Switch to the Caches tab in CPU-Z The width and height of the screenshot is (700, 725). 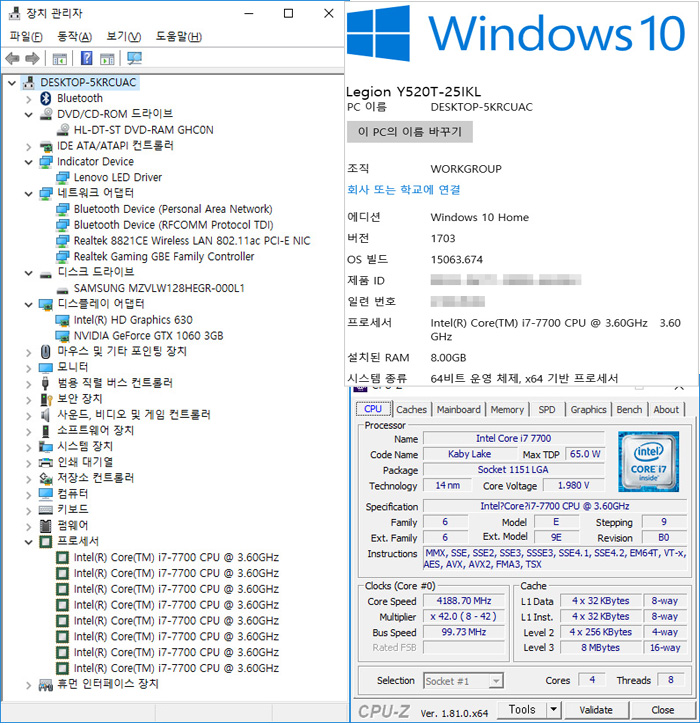[x=411, y=410]
